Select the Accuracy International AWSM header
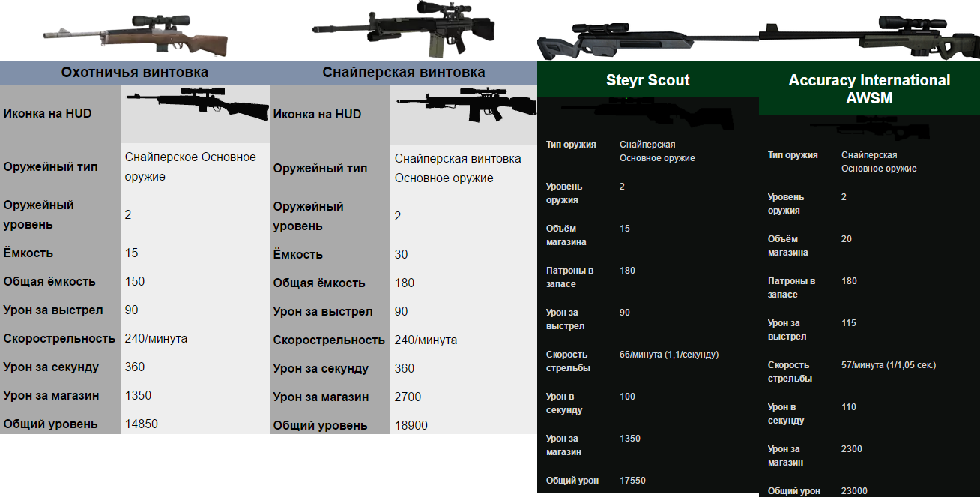Screen dimensions: 980x497 coord(869,88)
